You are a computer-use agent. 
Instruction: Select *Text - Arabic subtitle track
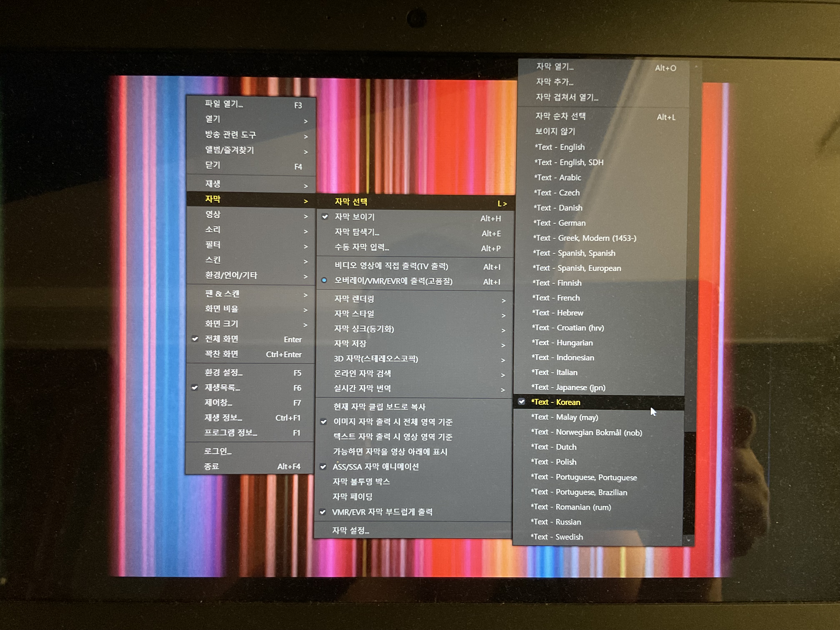tap(603, 178)
